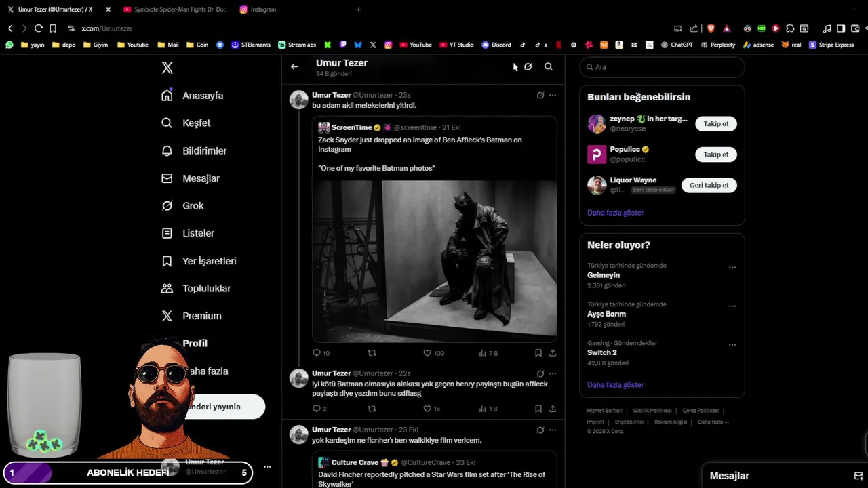The width and height of the screenshot is (868, 488).
Task: Share the Batman quote tweet
Action: click(x=553, y=353)
